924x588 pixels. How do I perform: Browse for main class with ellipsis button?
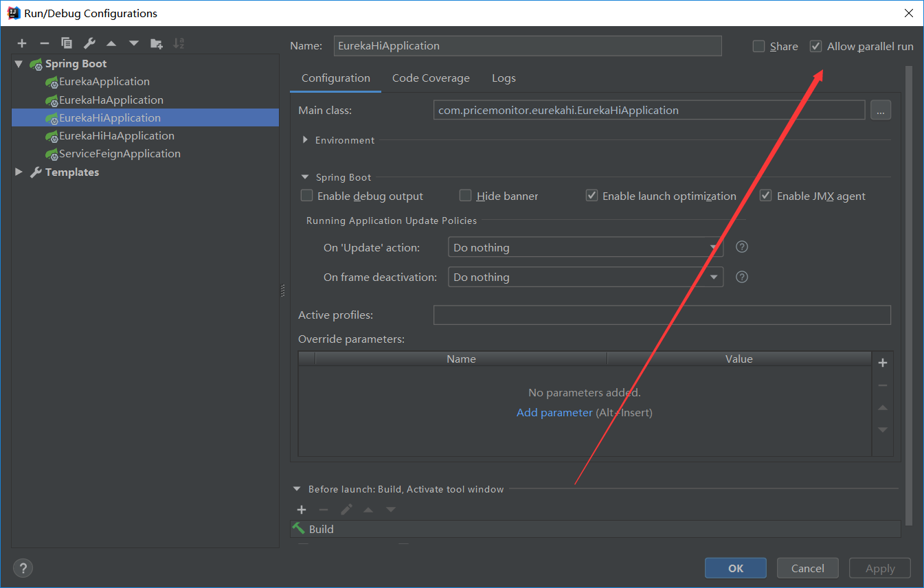click(x=881, y=110)
